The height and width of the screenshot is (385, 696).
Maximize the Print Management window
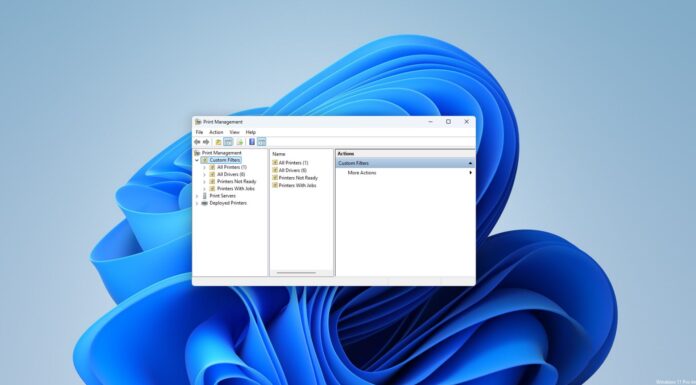[448, 122]
